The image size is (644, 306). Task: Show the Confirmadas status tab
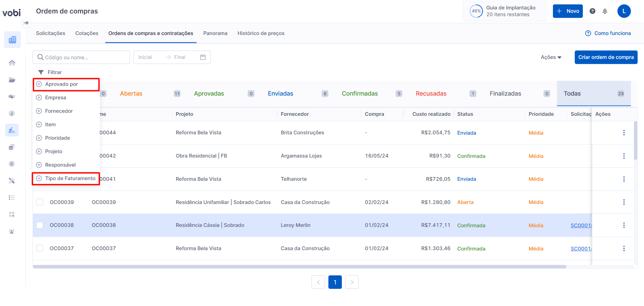tap(360, 94)
